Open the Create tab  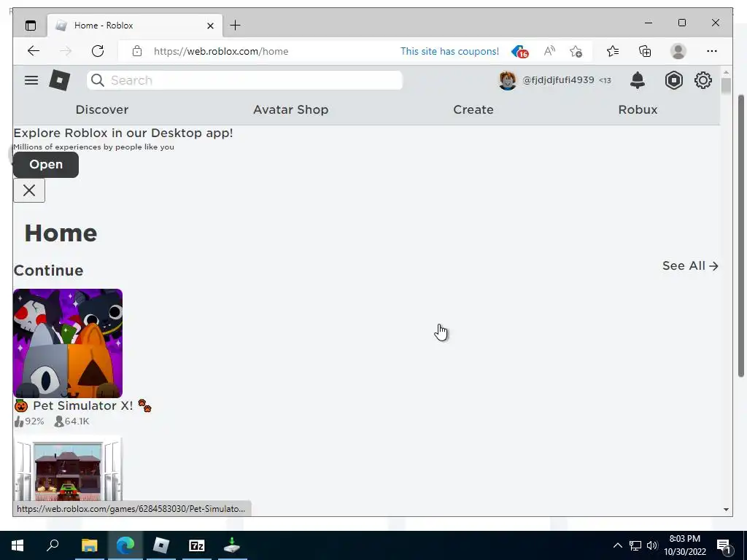(473, 109)
